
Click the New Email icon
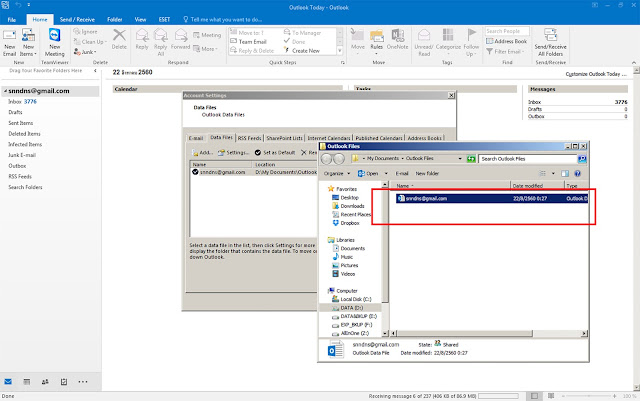(9, 42)
